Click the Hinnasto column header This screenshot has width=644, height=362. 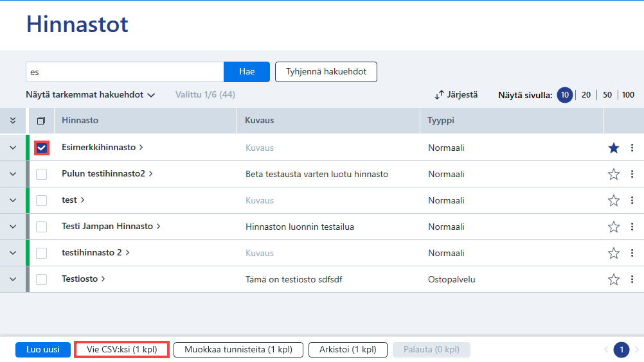(x=145, y=121)
